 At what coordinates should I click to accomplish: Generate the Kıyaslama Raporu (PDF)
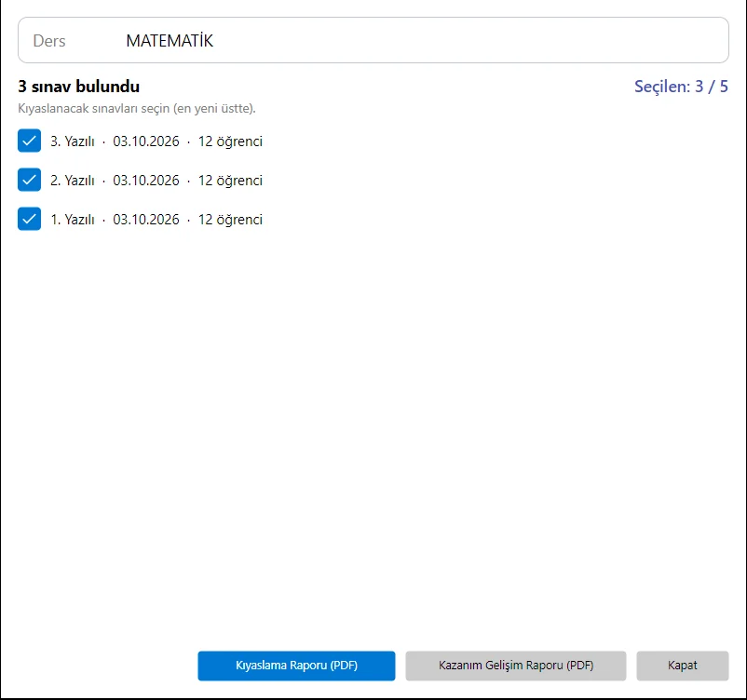[296, 666]
